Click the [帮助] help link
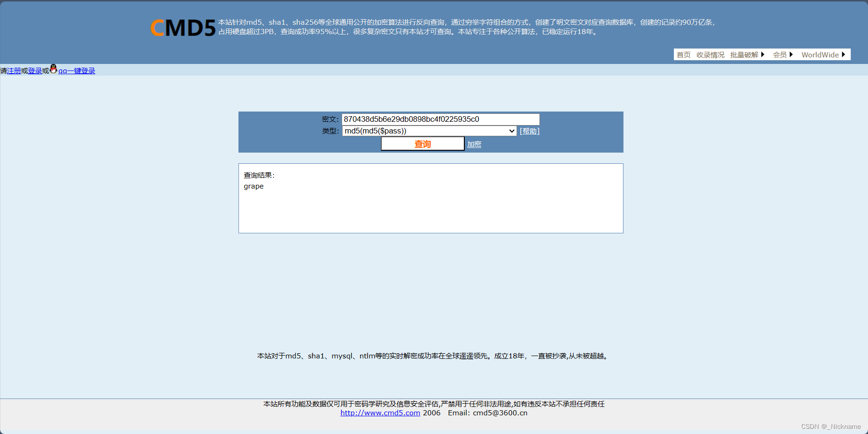868x434 pixels. 530,131
